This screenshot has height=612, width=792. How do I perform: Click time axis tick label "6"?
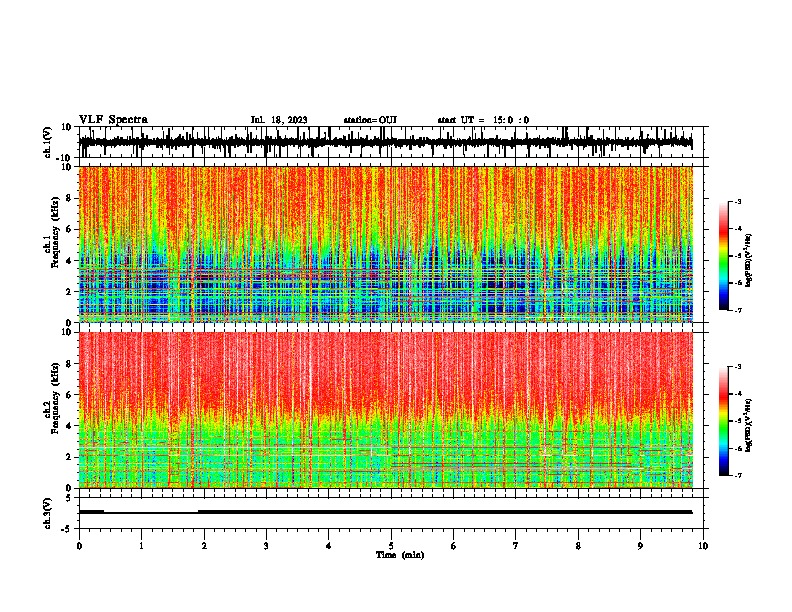pyautogui.click(x=454, y=546)
